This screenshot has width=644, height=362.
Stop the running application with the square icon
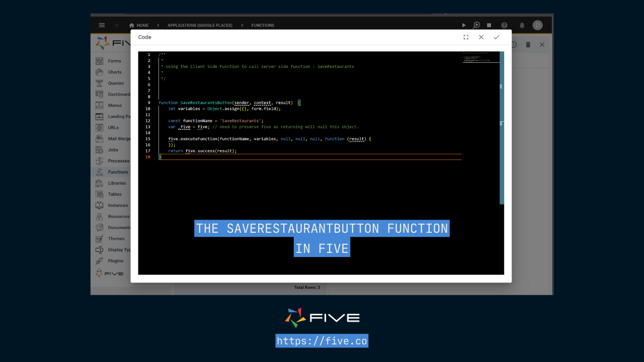tap(489, 25)
